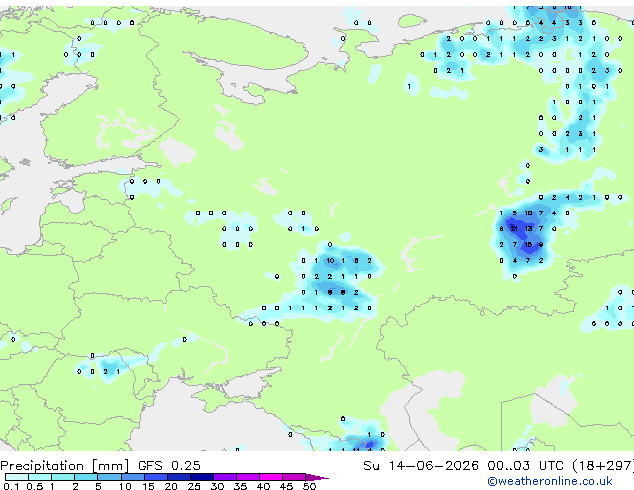Pick the 25–30 mm dark navy swatch

pyautogui.click(x=201, y=477)
